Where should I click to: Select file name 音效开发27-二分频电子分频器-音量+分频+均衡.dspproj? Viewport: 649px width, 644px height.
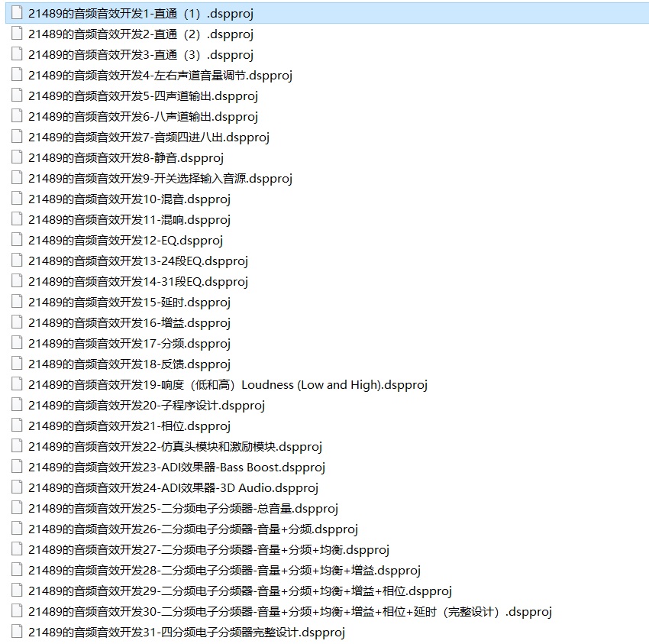209,550
